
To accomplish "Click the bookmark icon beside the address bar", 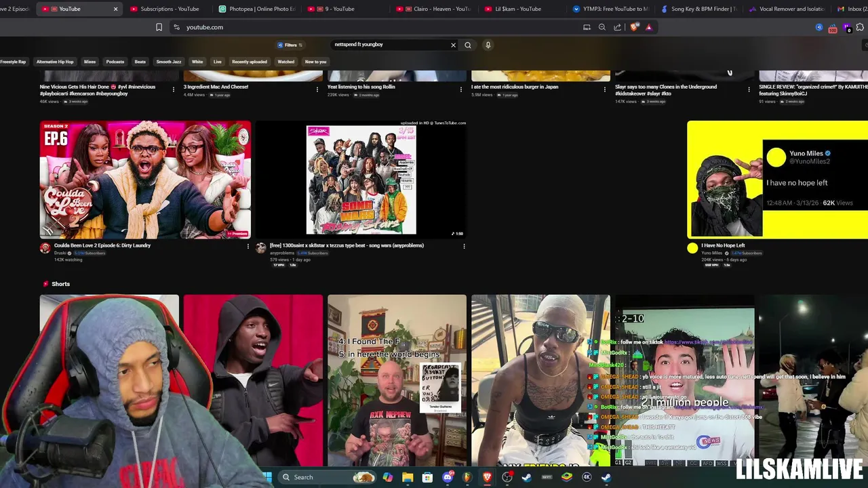I will (x=159, y=27).
